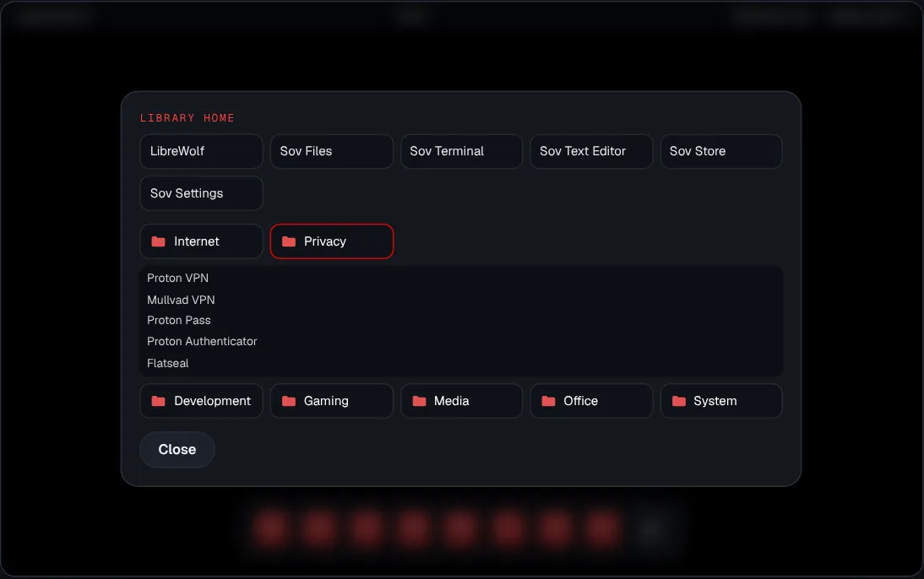The height and width of the screenshot is (579, 924).
Task: Expand the System folder
Action: pyautogui.click(x=721, y=401)
